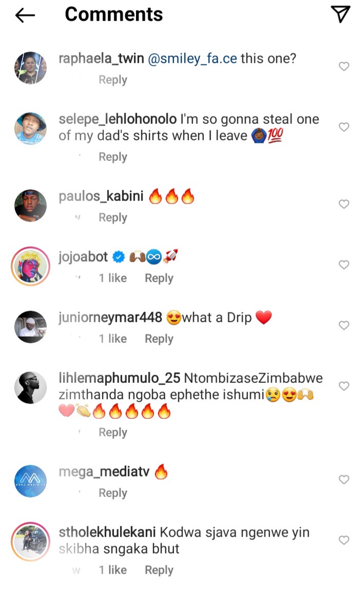Open mega_mediatv profile avatar

(30, 481)
